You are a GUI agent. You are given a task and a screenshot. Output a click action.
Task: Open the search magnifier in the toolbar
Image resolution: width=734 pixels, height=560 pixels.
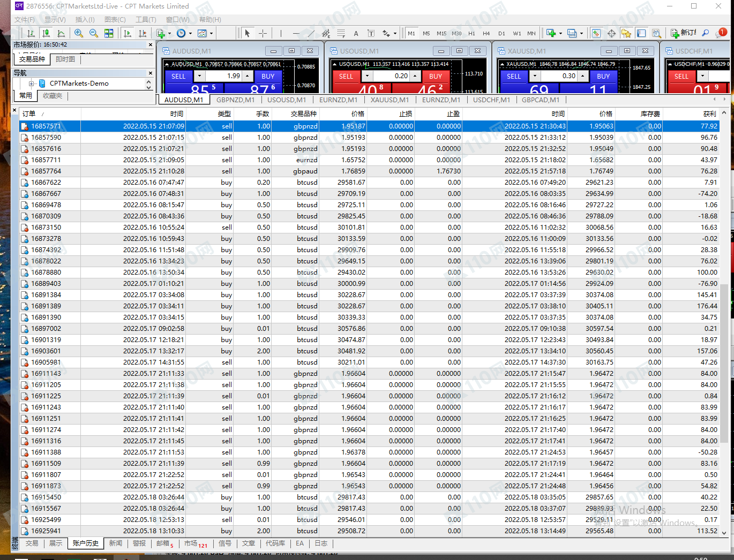coord(706,33)
